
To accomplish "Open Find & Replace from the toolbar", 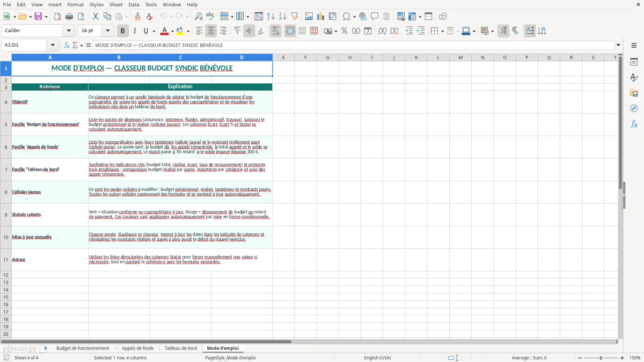I will click(199, 17).
